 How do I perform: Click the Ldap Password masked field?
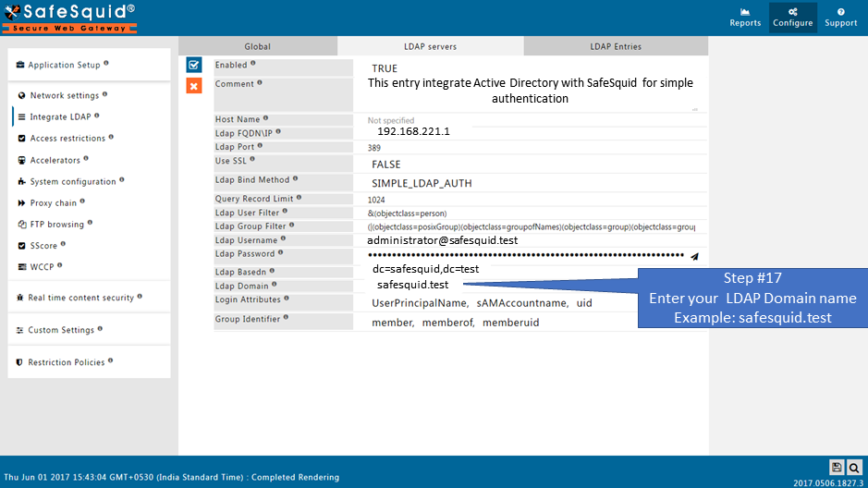[x=525, y=255]
